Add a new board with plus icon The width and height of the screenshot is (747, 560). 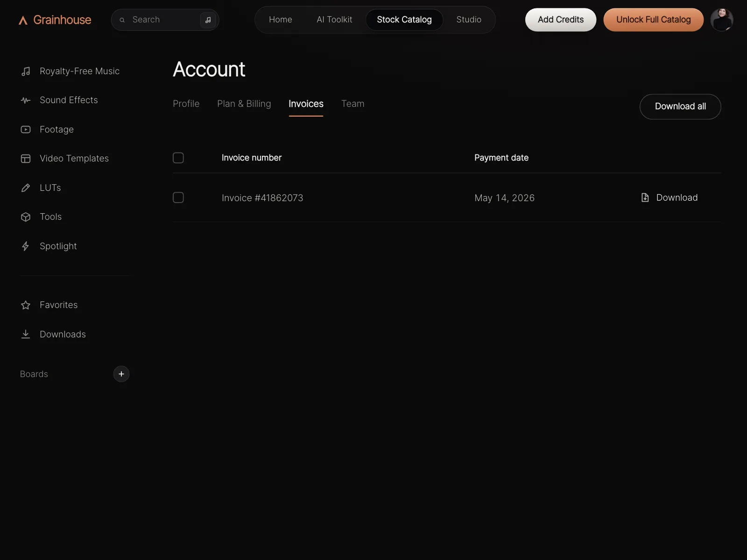click(x=121, y=374)
